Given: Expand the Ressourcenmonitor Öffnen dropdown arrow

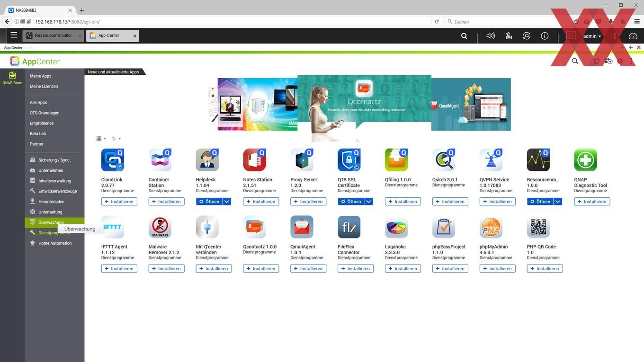Looking at the screenshot, I should coord(558,202).
